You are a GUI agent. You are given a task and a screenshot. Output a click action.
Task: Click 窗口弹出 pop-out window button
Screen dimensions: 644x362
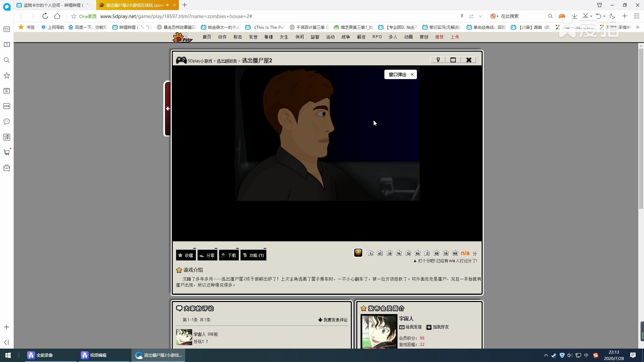tap(397, 74)
